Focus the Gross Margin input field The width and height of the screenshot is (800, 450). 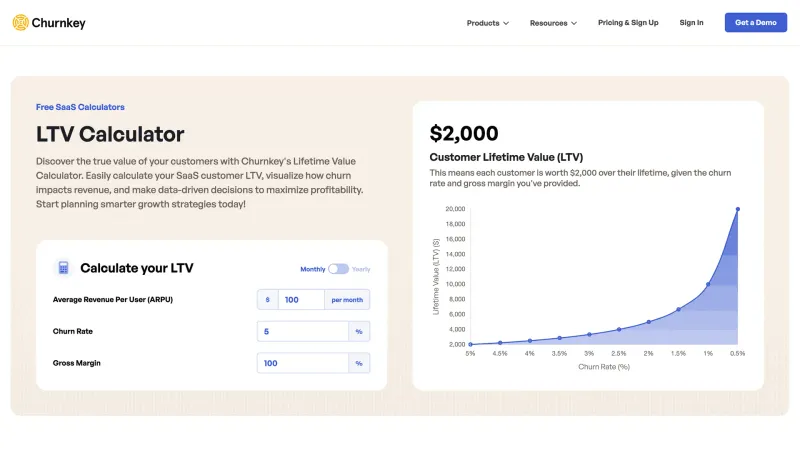303,363
